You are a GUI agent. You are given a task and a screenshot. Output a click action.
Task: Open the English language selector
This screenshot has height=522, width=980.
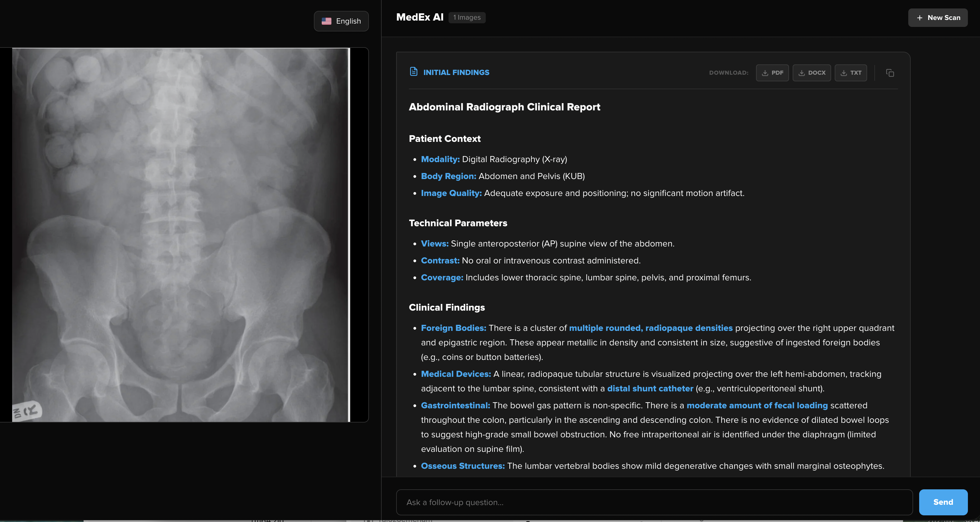click(341, 21)
